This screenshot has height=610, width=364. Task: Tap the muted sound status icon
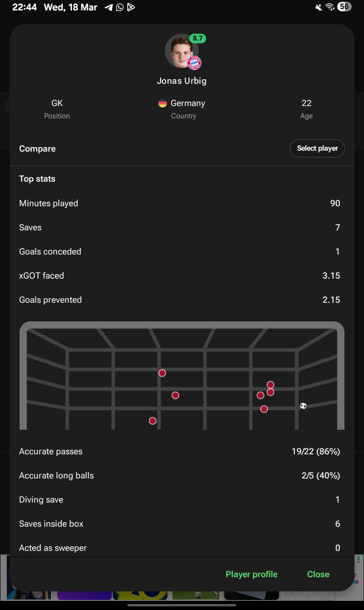click(x=318, y=7)
